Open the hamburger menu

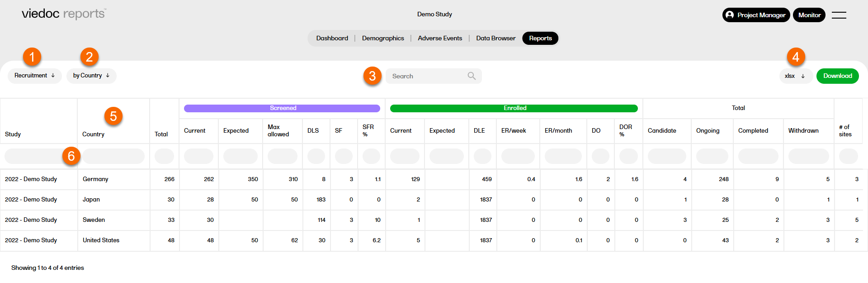pos(839,15)
